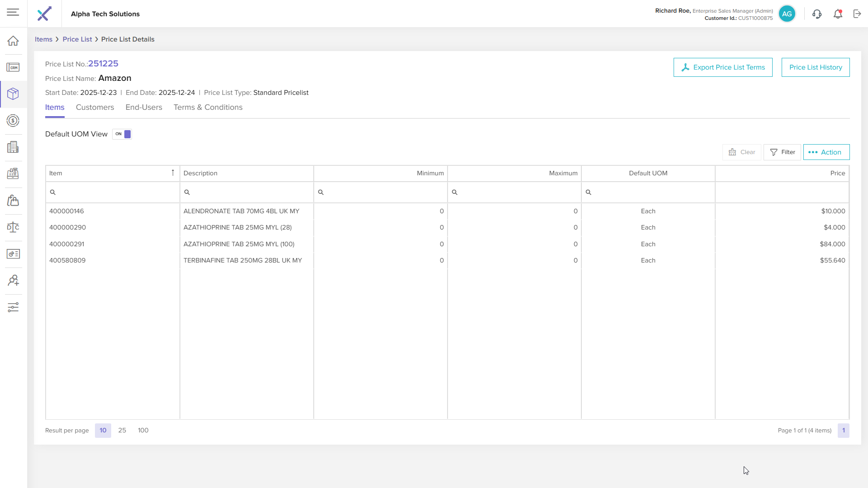Open the balance scale sidebar icon
Screen dimensions: 868x488
[13, 227]
